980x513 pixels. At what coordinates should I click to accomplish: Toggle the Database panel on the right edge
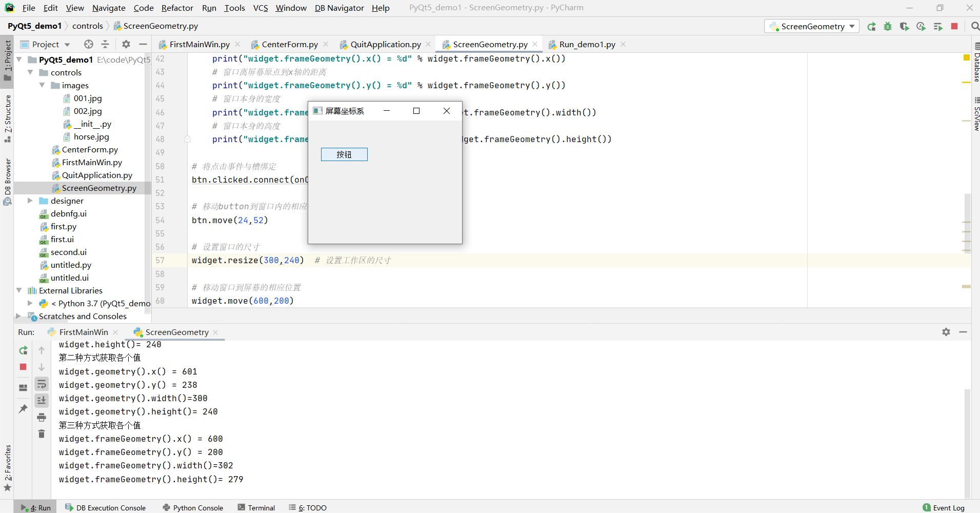[976, 63]
